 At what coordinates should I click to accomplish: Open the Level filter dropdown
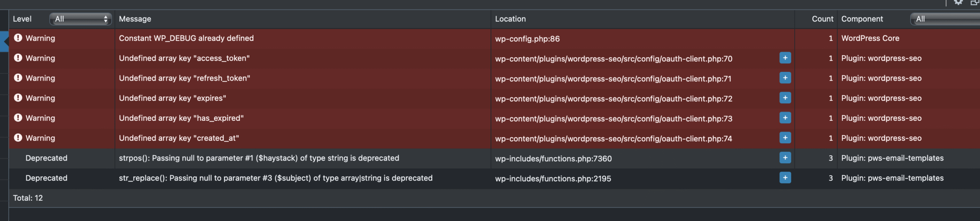click(80, 19)
